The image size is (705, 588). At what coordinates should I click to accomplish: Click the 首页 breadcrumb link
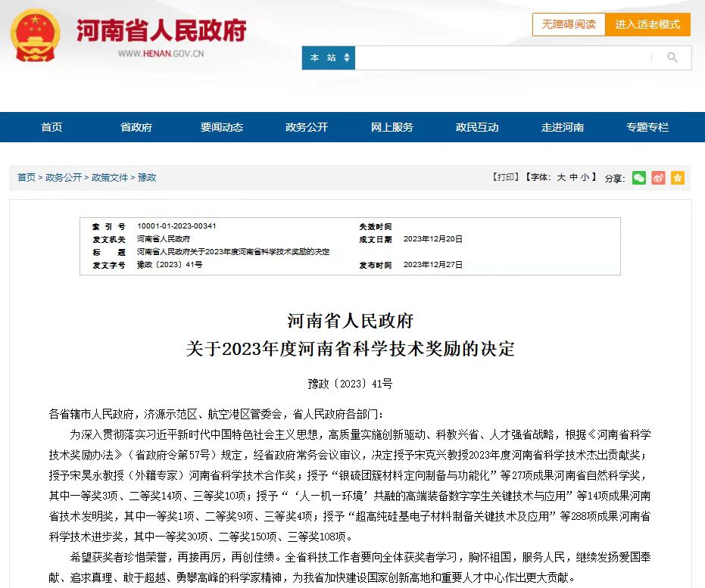(26, 177)
